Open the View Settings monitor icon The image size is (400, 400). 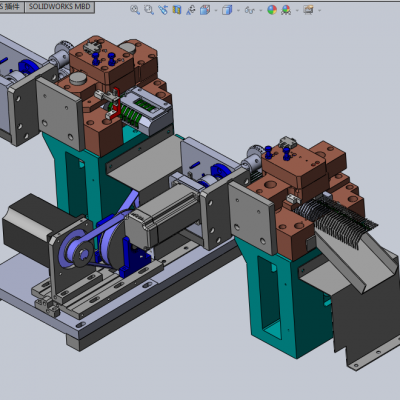tap(308, 10)
